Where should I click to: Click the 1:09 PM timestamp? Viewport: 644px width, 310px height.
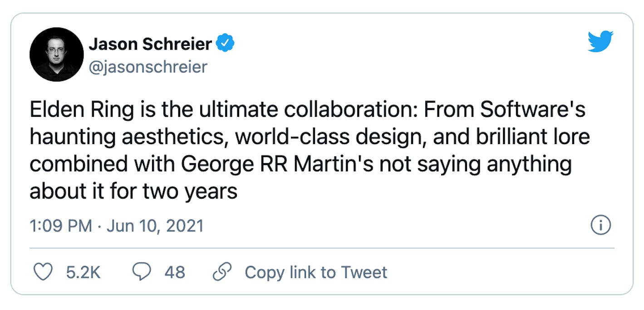pos(61,226)
